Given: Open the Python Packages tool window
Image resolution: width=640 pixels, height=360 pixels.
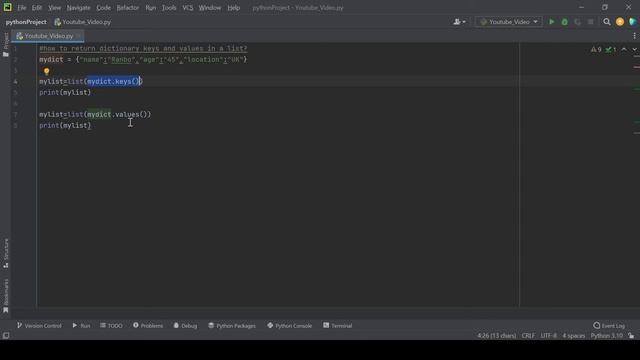Looking at the screenshot, I should 232,326.
